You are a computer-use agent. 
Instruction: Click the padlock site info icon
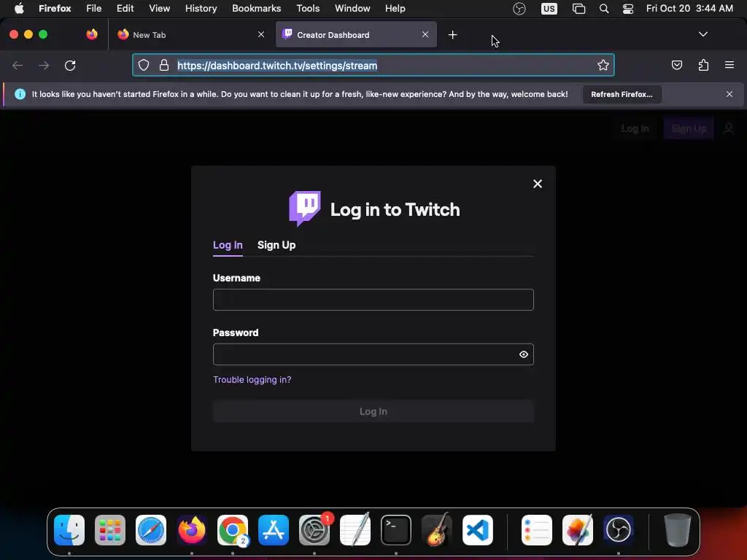click(164, 65)
